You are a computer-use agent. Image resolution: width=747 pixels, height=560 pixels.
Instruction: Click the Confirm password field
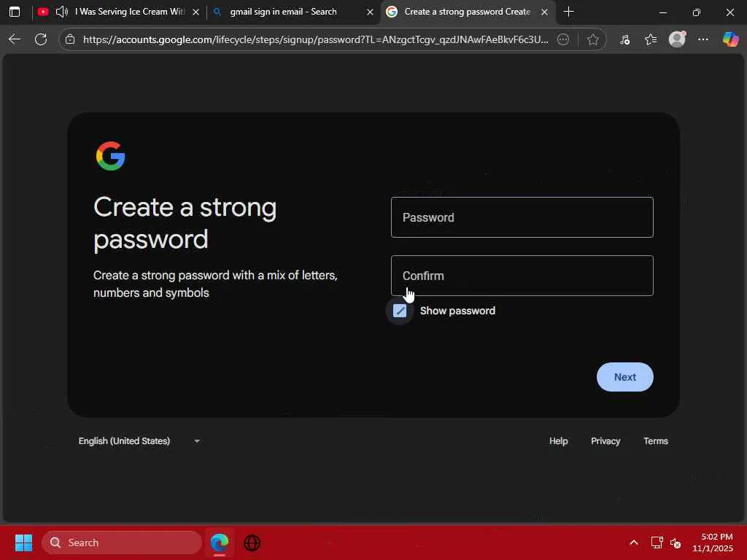[x=522, y=276]
